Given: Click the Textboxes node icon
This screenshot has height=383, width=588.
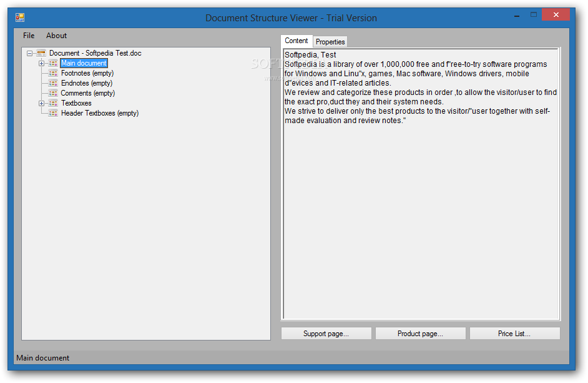Looking at the screenshot, I should (53, 103).
